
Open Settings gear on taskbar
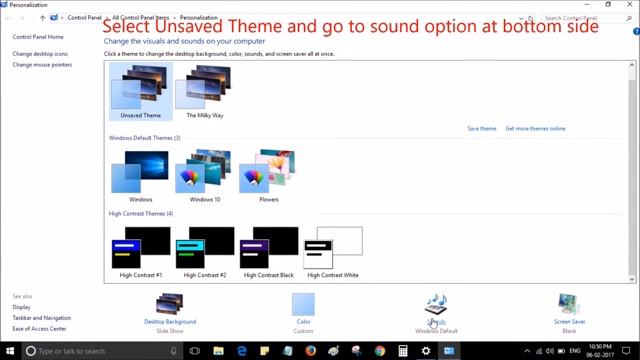(x=426, y=351)
